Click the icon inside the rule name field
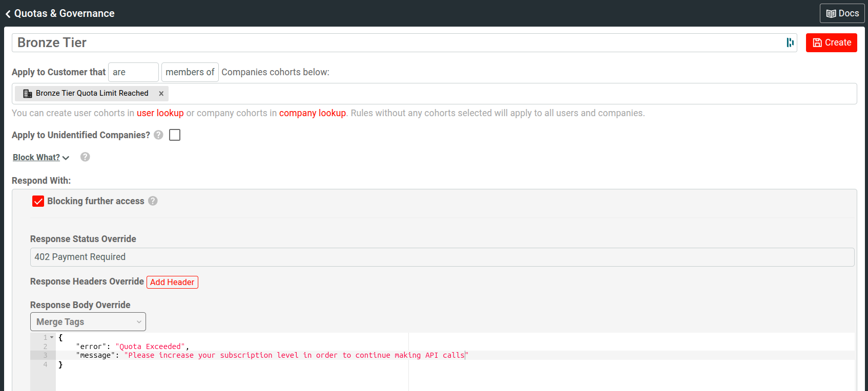Image resolution: width=868 pixels, height=391 pixels. (x=790, y=42)
